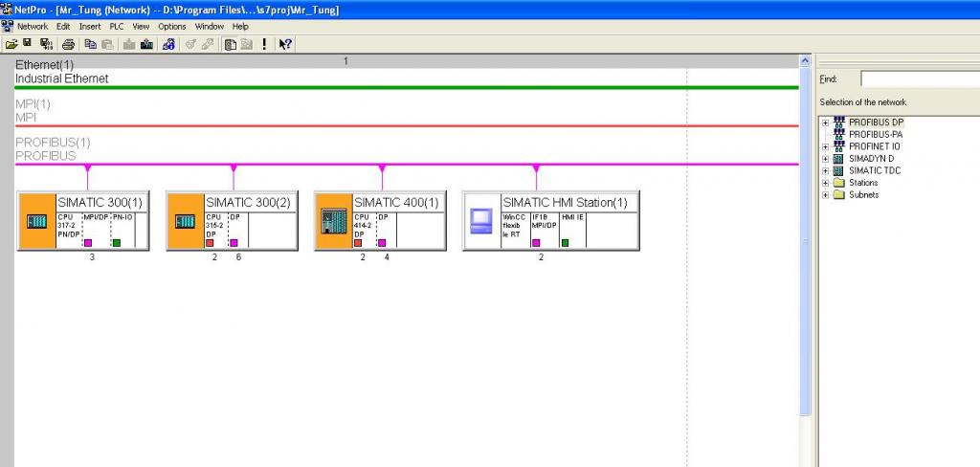
Task: Select the Stations folder in catalog
Action: click(x=863, y=183)
